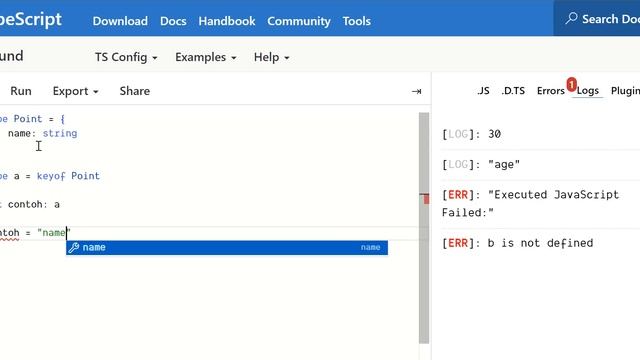Image resolution: width=640 pixels, height=360 pixels.
Task: Open the Community link
Action: [x=299, y=21]
